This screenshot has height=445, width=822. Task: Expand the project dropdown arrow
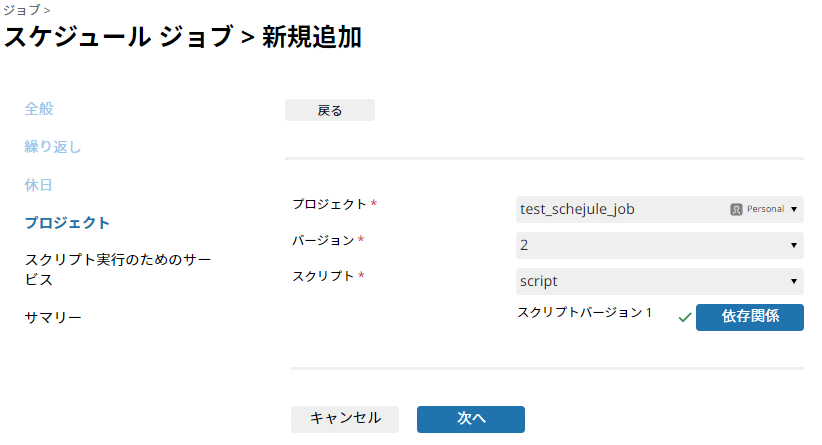click(794, 210)
